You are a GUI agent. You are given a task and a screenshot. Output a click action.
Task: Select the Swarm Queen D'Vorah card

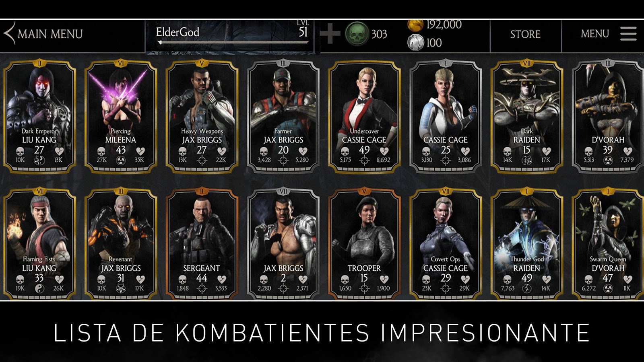608,244
